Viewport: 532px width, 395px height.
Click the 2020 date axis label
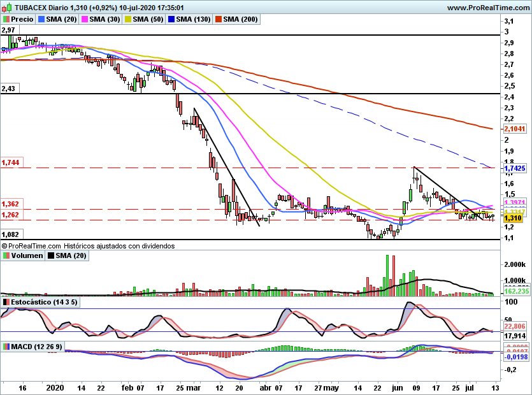pos(55,388)
